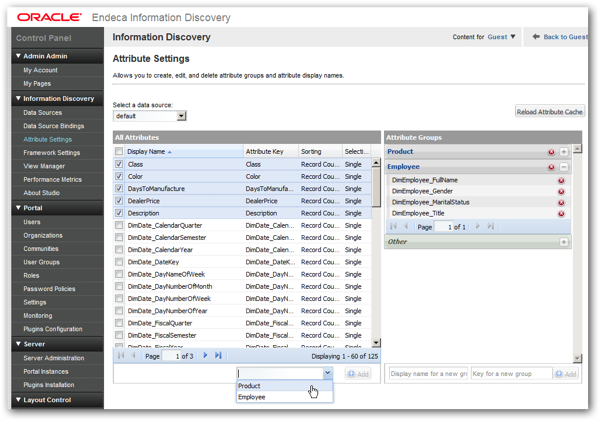This screenshot has width=600, height=421.
Task: Click Display name for a new group field
Action: [428, 374]
